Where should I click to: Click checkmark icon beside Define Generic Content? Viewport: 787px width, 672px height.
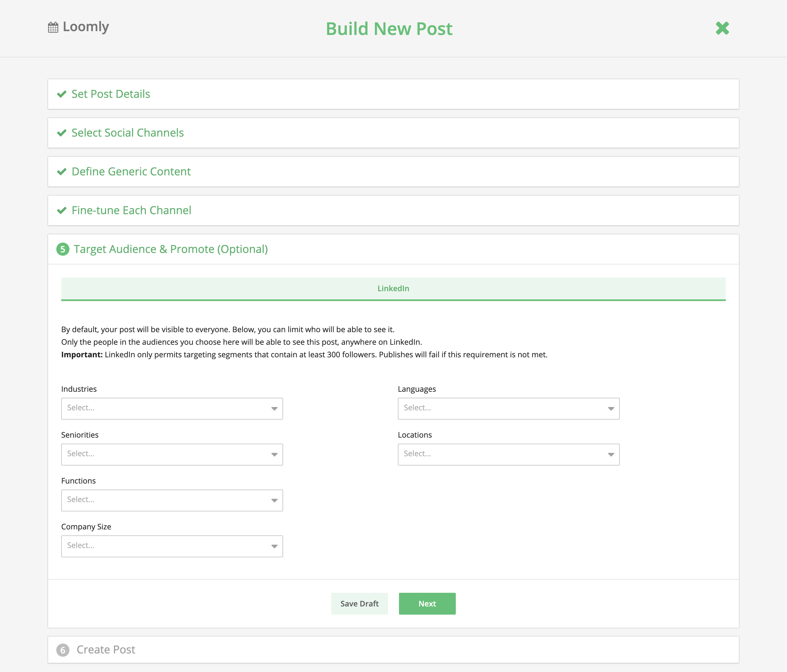click(x=61, y=172)
